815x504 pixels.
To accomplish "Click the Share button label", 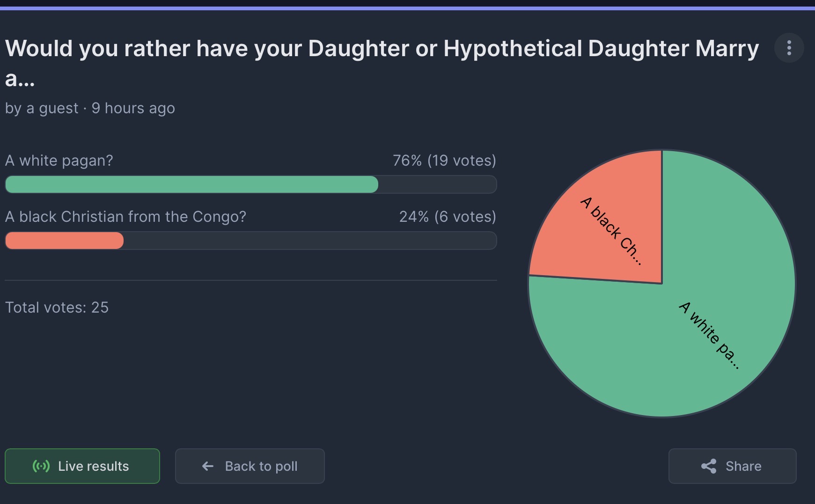I will click(743, 466).
